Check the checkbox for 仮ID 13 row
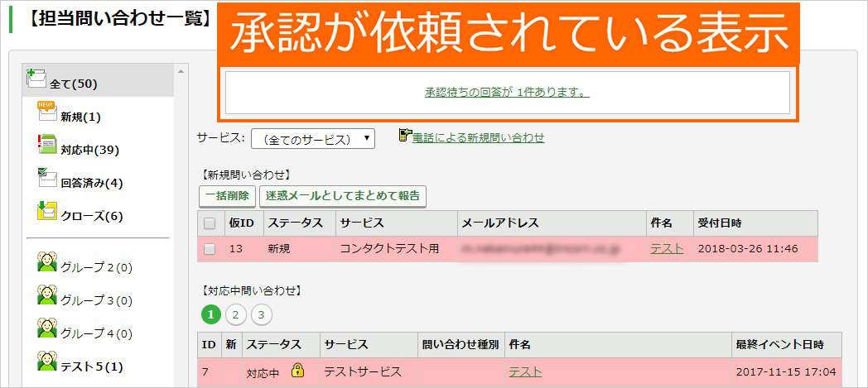The width and height of the screenshot is (868, 388). coord(210,249)
